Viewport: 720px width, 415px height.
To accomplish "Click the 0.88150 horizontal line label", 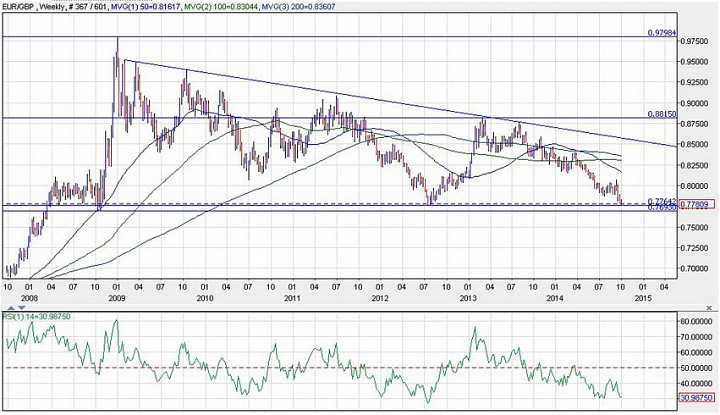I will [x=662, y=114].
